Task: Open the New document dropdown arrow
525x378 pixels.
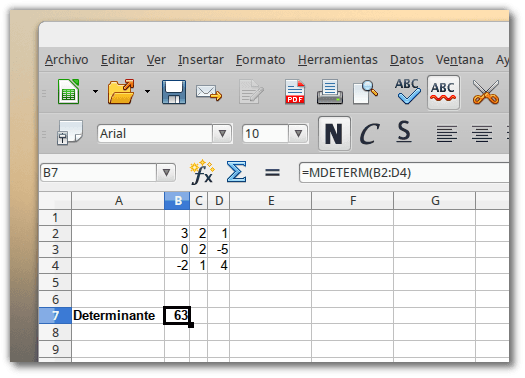Action: (x=95, y=91)
